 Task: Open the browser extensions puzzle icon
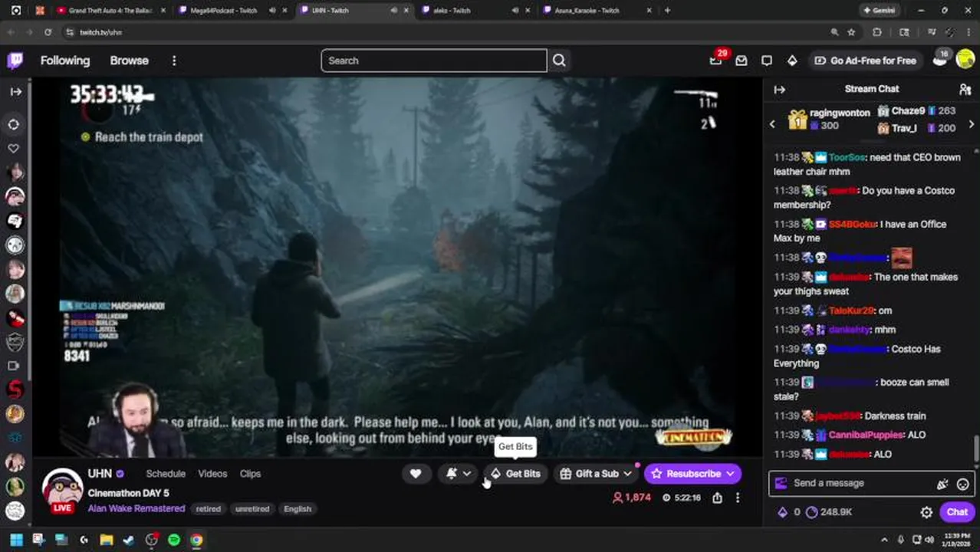(877, 32)
